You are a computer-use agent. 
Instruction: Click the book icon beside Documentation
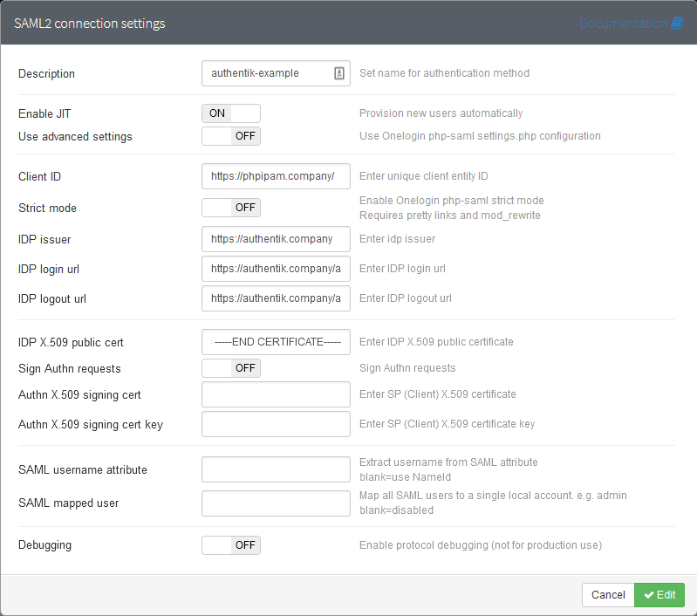tap(677, 24)
